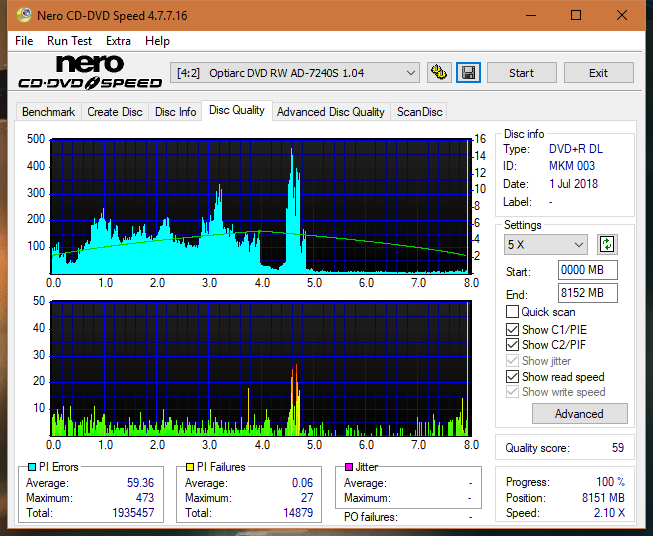Toggle Show C2/PIF checkbox
The image size is (653, 536).
coord(512,345)
